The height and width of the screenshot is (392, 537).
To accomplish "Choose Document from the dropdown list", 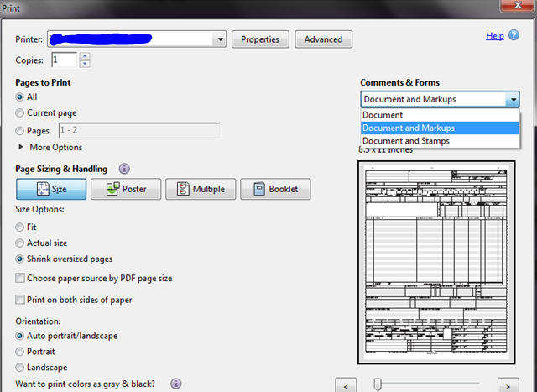I will click(x=383, y=115).
